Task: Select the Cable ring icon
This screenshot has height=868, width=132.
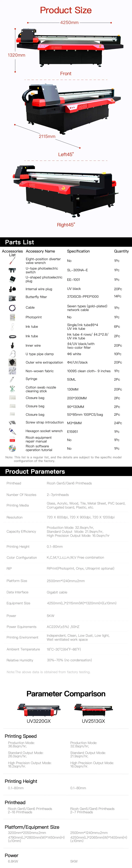Action: tap(12, 308)
